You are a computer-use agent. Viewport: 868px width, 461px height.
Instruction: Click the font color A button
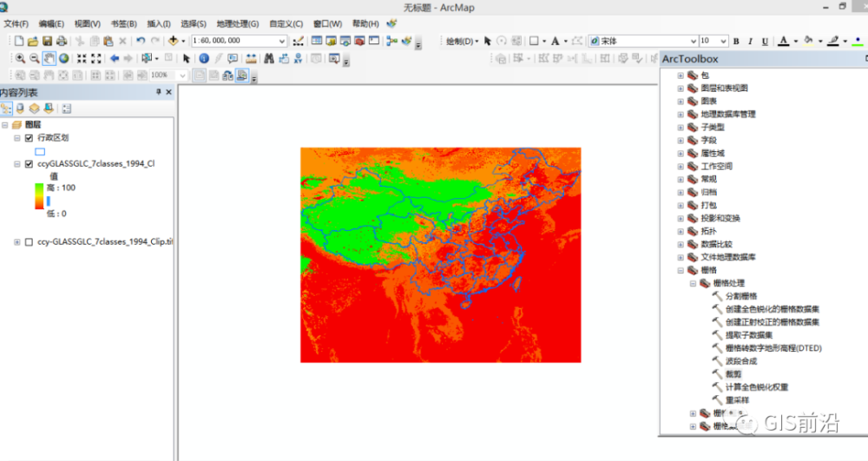click(783, 41)
